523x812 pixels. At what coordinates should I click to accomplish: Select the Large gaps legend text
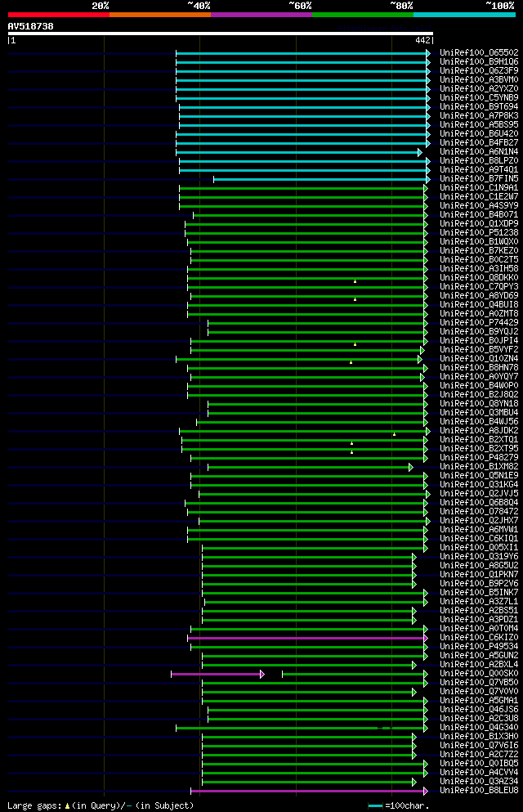coord(34,805)
